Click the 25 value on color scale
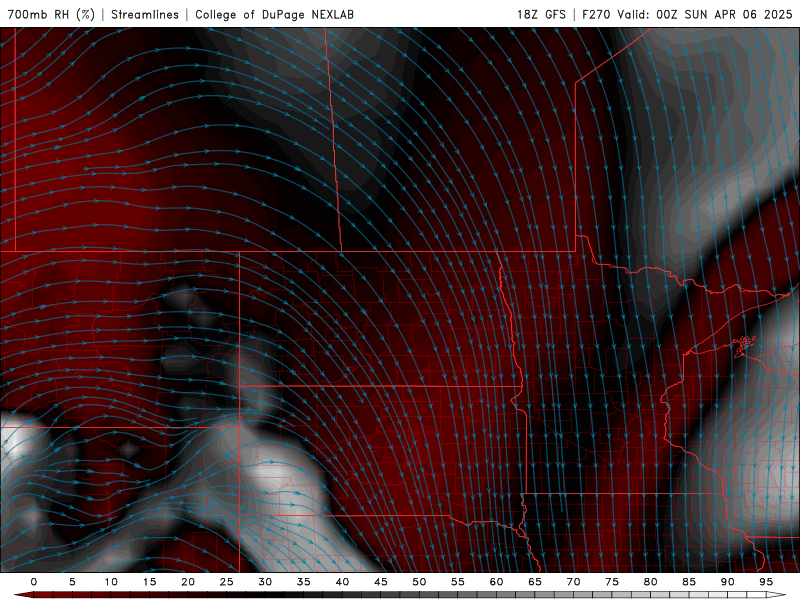Screen dimensions: 800x600 tap(227, 582)
